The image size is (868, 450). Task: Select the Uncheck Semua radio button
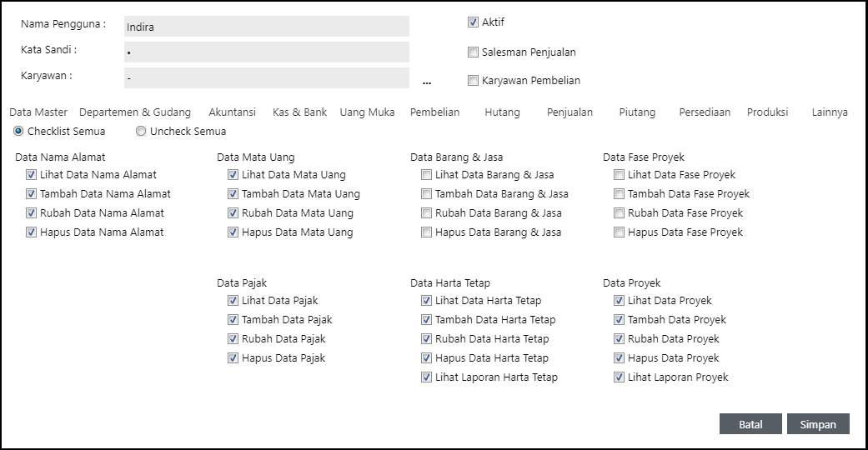point(141,131)
